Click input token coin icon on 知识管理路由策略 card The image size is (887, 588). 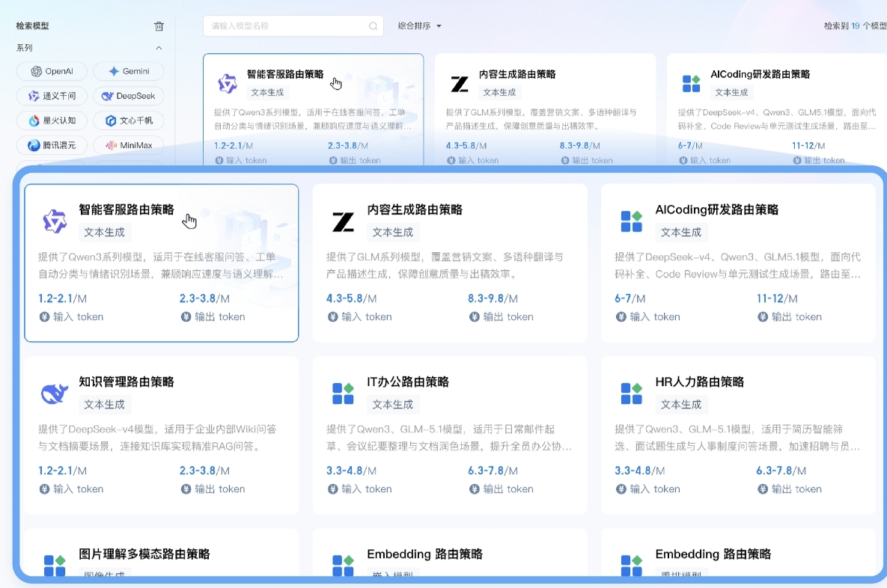(x=44, y=489)
